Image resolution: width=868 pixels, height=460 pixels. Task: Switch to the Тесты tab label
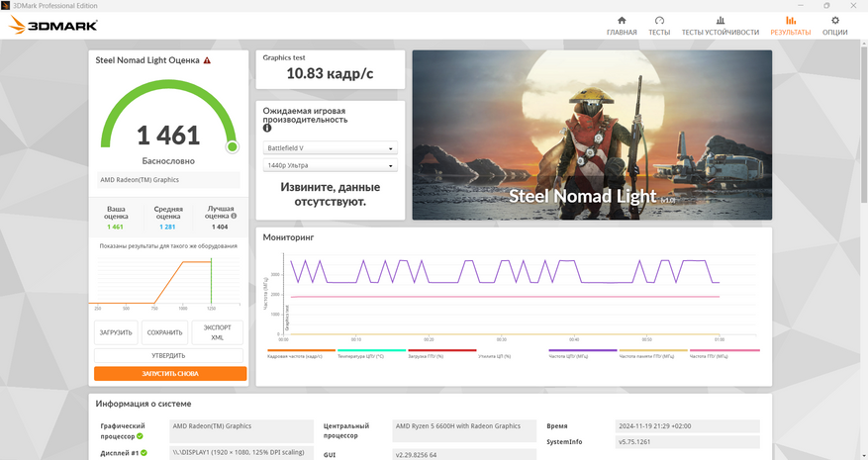[659, 32]
